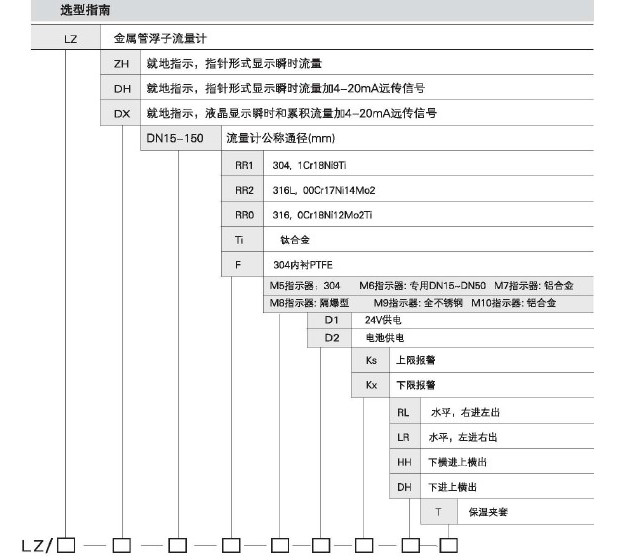Viewport: 621px width, 560px height.
Task: Select the F code for 304 lined PTFE
Action: tap(240, 267)
